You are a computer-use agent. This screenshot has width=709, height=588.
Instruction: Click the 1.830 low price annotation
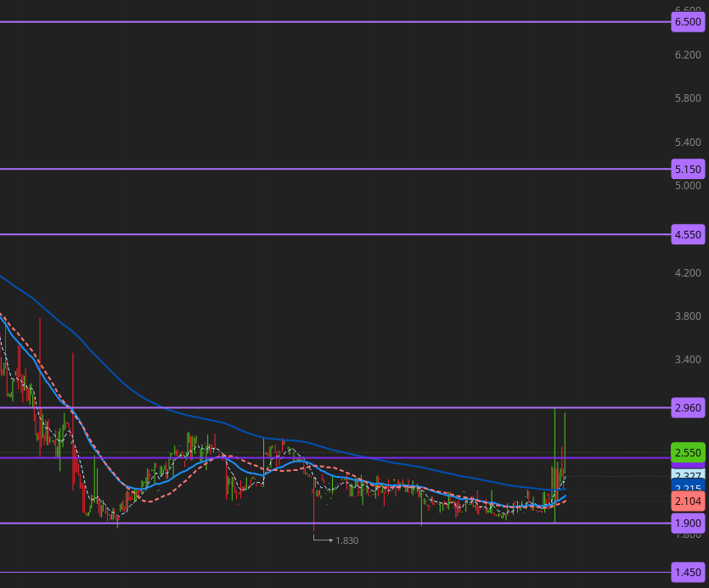pos(346,540)
